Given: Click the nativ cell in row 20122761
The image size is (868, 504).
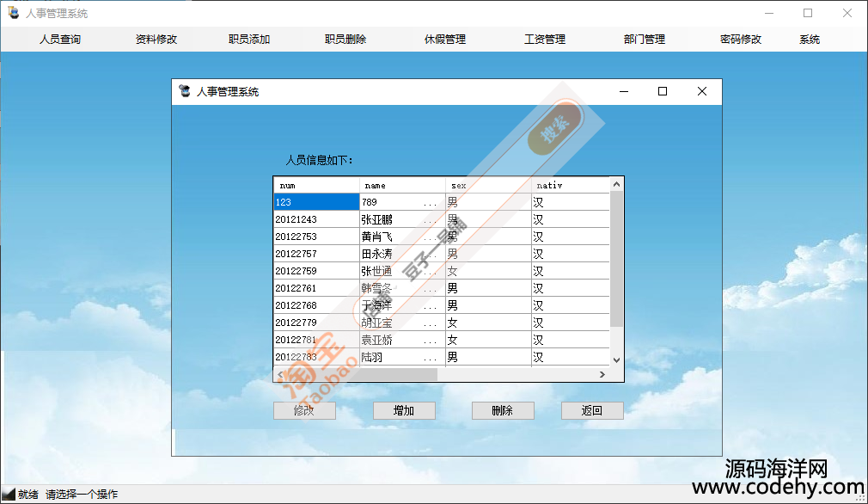Looking at the screenshot, I should (x=571, y=288).
